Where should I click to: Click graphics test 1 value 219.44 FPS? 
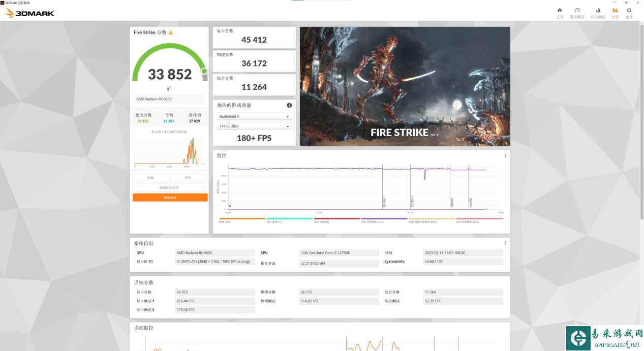(215, 301)
